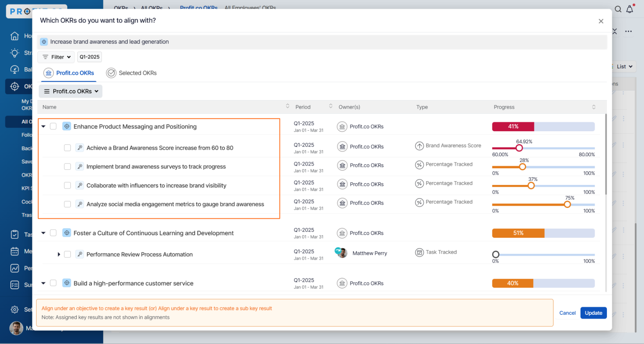Click the Home icon in sidebar
644x344 pixels.
point(14,36)
